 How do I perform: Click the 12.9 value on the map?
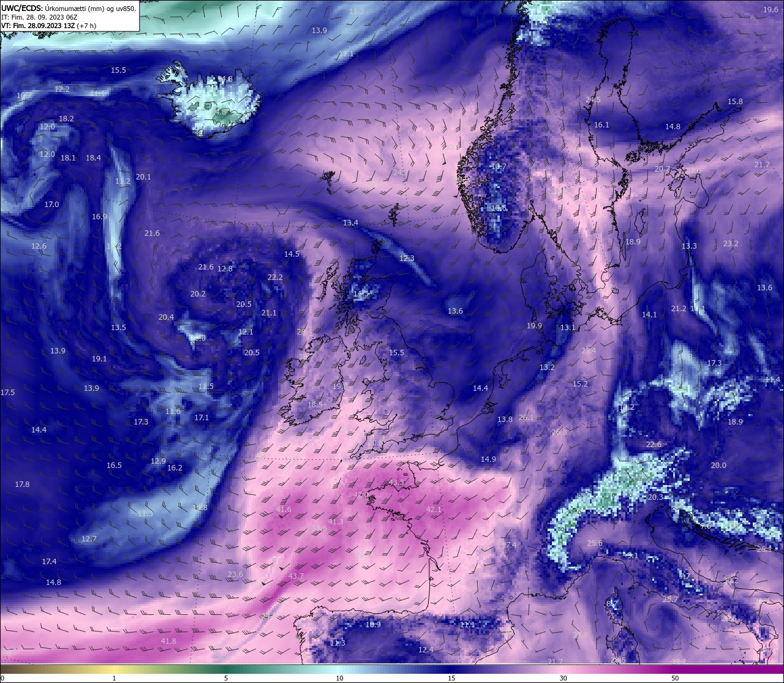pos(158,461)
